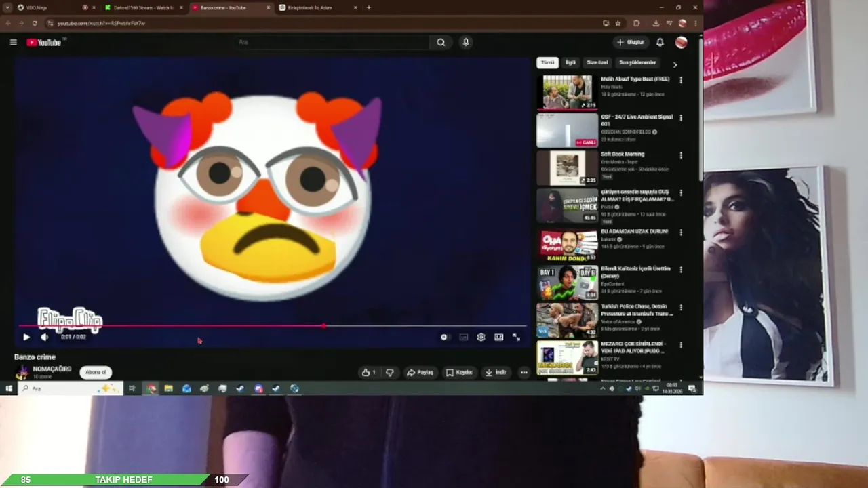Download the video using İndir
Viewport: 868px width, 488px height.
[x=496, y=372]
